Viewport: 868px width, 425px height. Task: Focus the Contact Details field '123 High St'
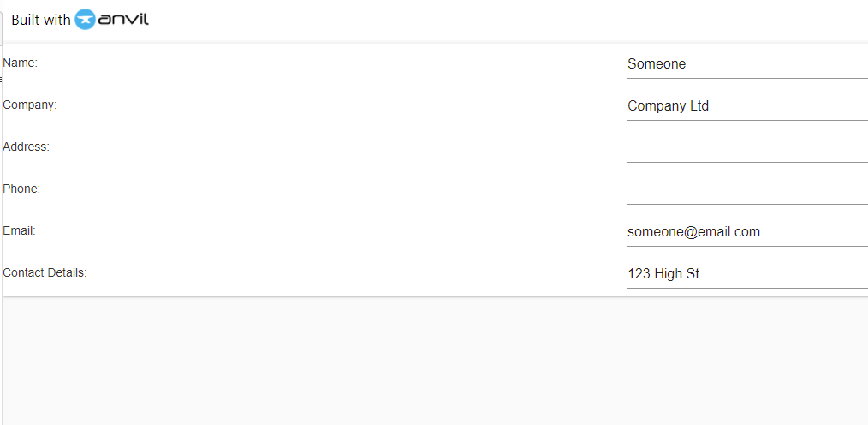point(747,273)
